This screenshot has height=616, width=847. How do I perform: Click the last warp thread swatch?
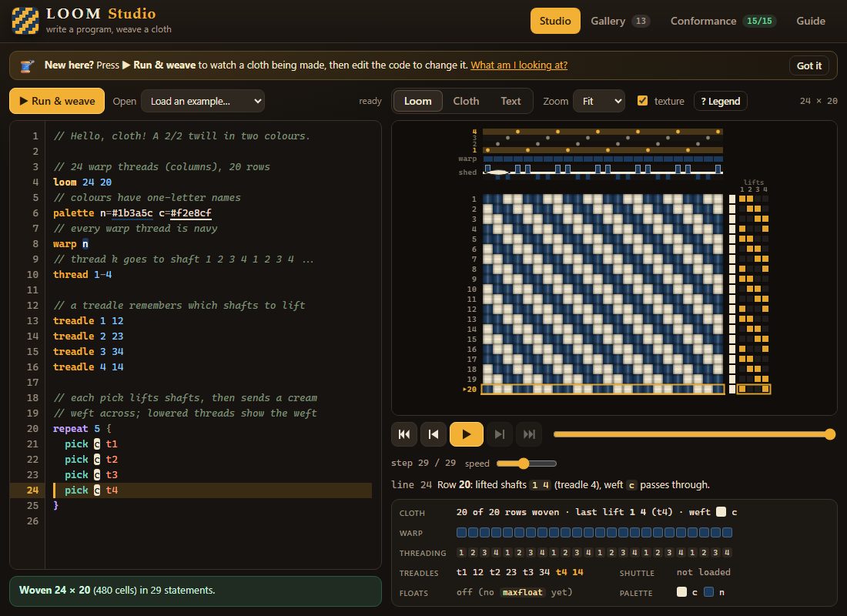(x=727, y=532)
